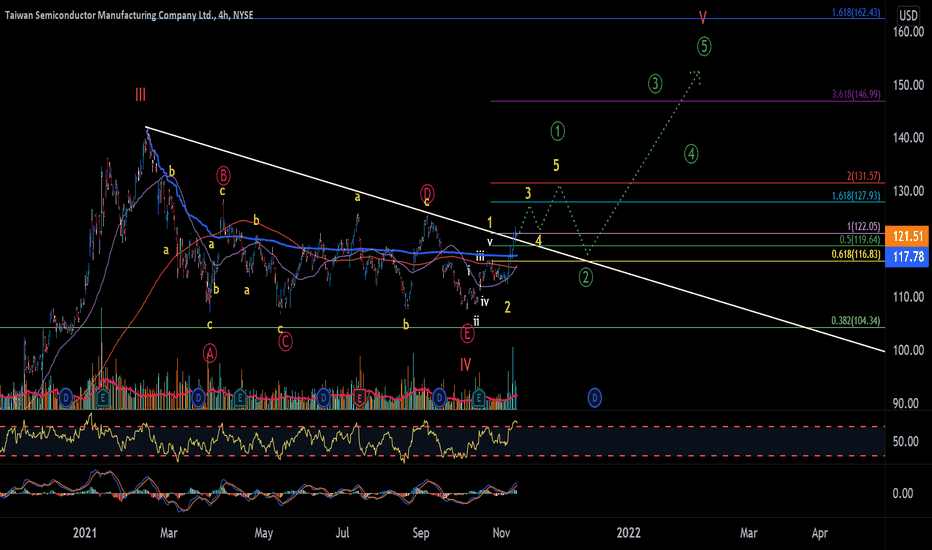The width and height of the screenshot is (932, 550).
Task: Select the circled green 2 wave label
Action: click(585, 277)
